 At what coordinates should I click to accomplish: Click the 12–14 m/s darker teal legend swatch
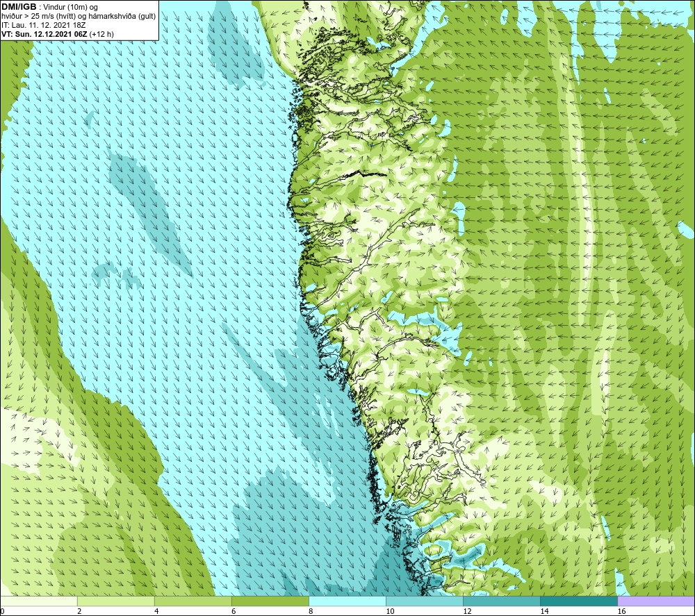click(502, 601)
